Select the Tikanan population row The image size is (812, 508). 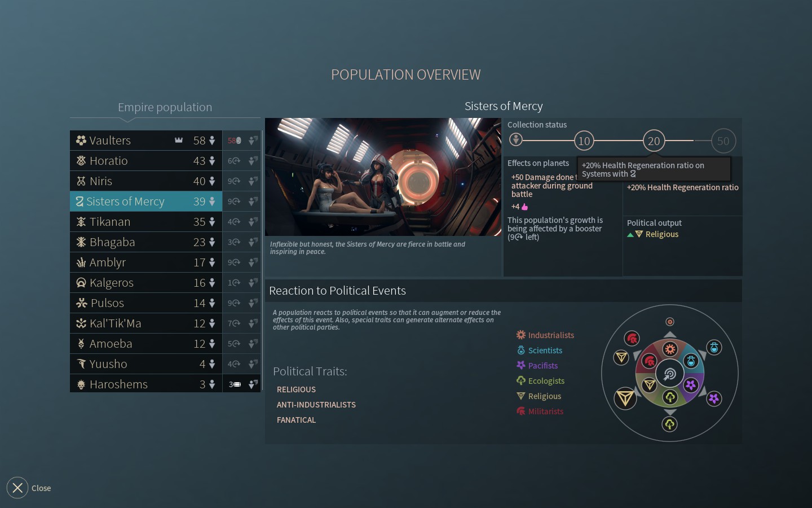click(145, 222)
